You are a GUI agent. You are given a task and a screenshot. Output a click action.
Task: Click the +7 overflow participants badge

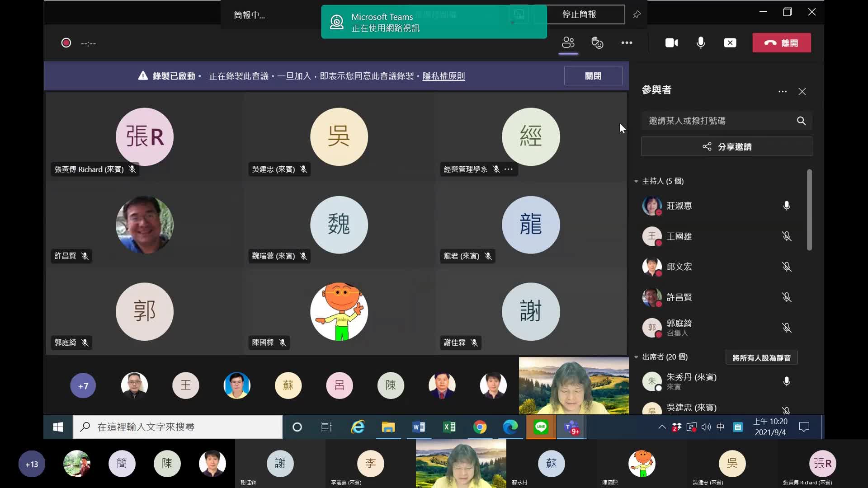point(83,385)
